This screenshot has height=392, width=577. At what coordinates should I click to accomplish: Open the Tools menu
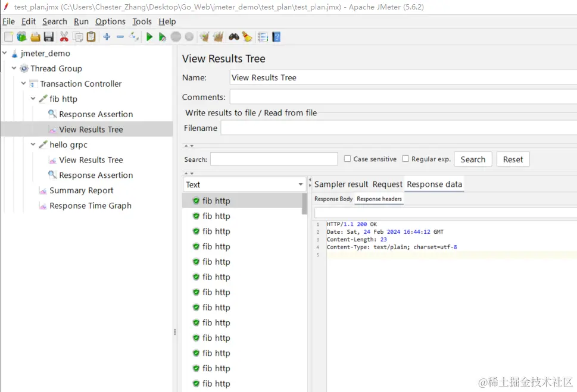coord(142,21)
